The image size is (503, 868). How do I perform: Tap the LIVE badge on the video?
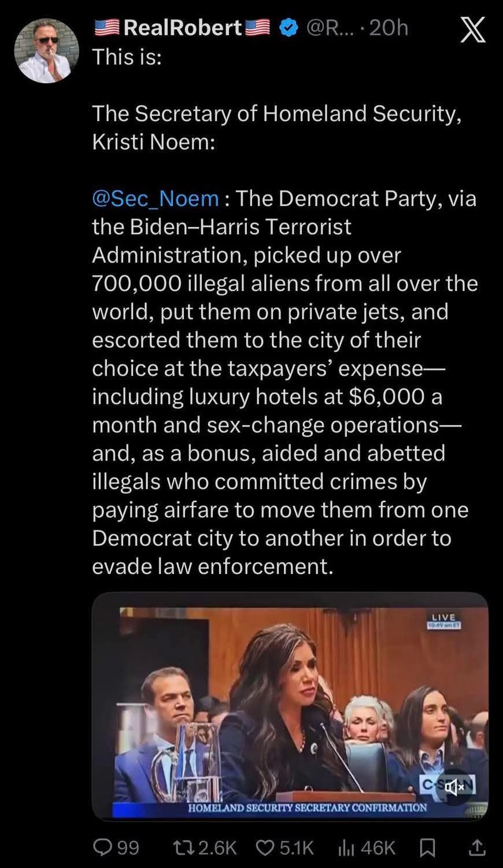pos(444,621)
